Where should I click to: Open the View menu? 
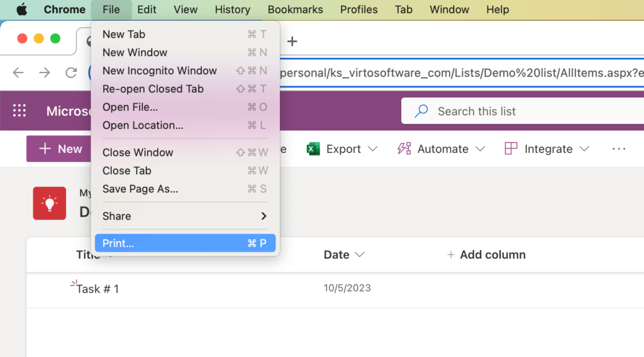186,9
